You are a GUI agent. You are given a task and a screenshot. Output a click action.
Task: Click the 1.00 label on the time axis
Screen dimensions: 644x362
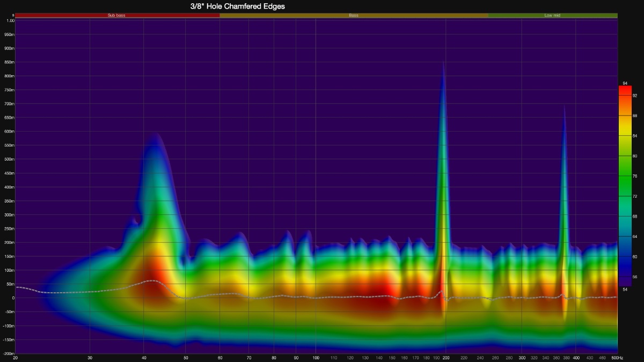(x=10, y=20)
